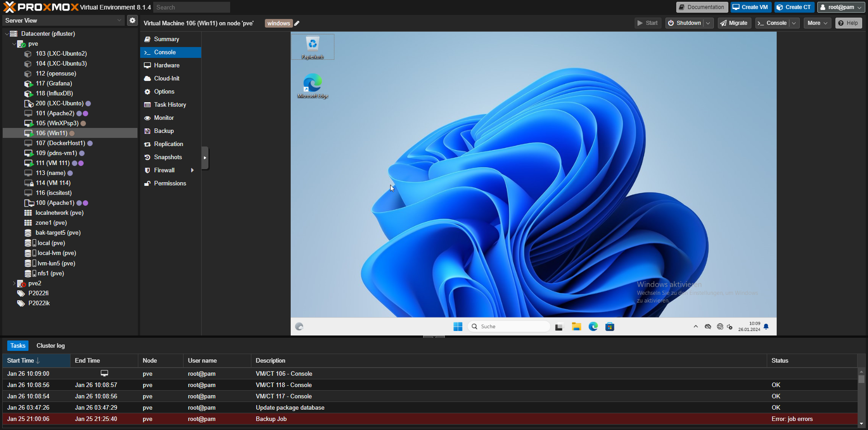Viewport: 868px width, 430px height.
Task: Select the localnetwork (pve) SDN zone
Action: coord(59,213)
